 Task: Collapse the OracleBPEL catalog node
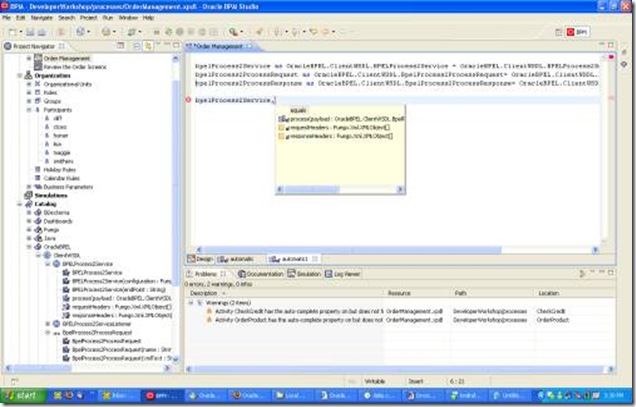(29, 247)
